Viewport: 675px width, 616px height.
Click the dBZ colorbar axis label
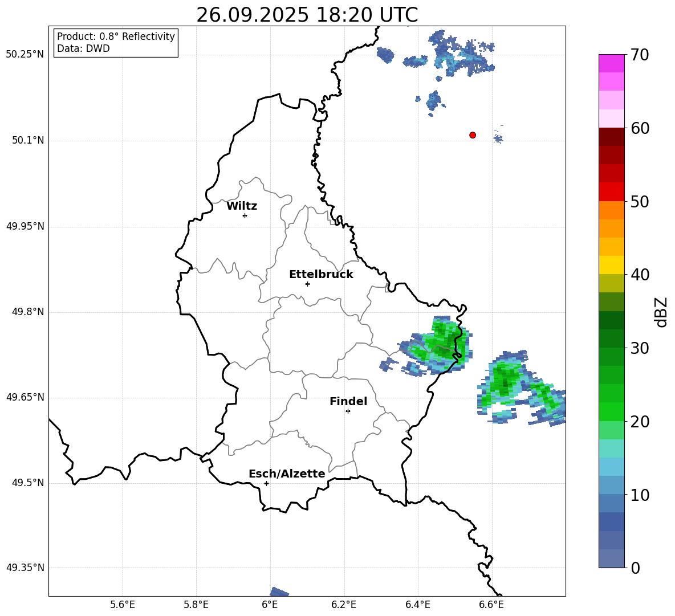pos(661,312)
